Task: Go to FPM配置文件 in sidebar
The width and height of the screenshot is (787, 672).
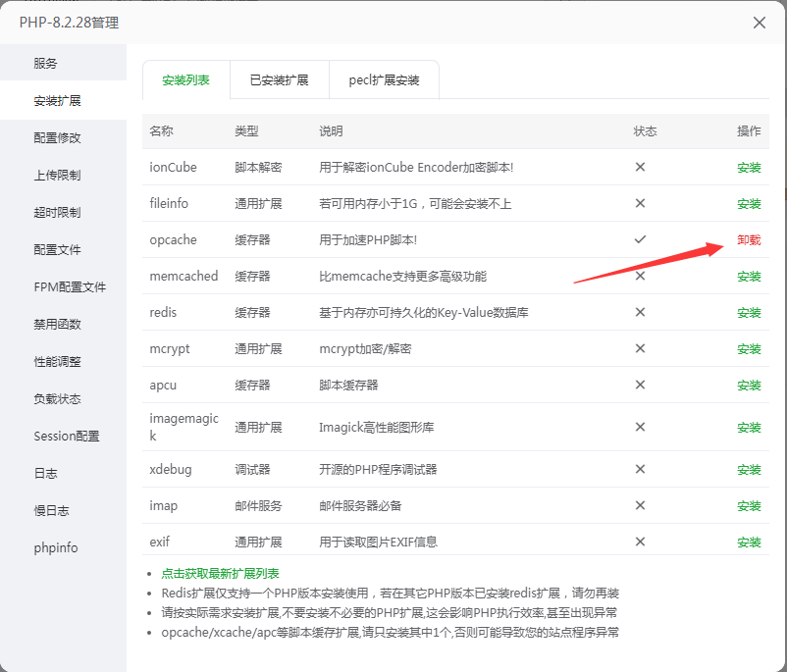Action: click(70, 287)
